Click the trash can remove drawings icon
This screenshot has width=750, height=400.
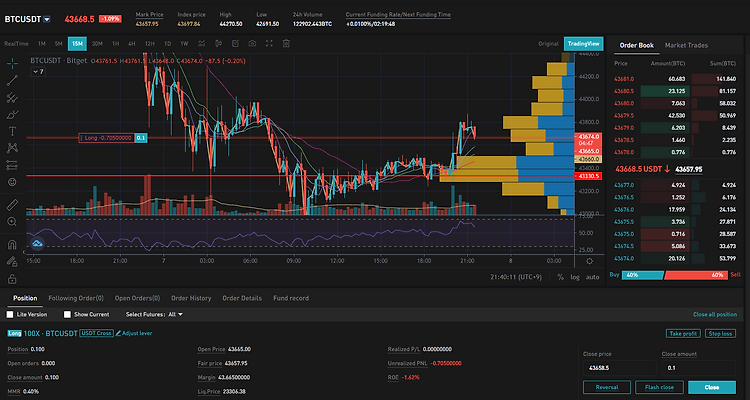[x=286, y=44]
